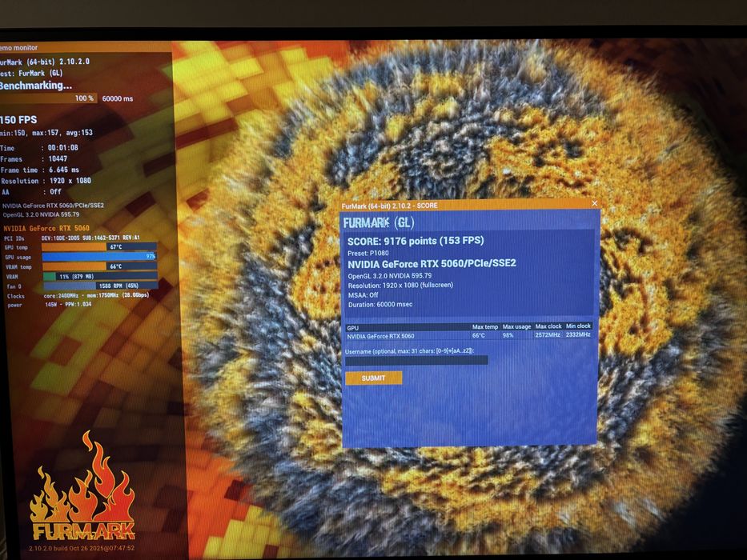Click the Max temp column header
The image size is (747, 560).
[485, 326]
